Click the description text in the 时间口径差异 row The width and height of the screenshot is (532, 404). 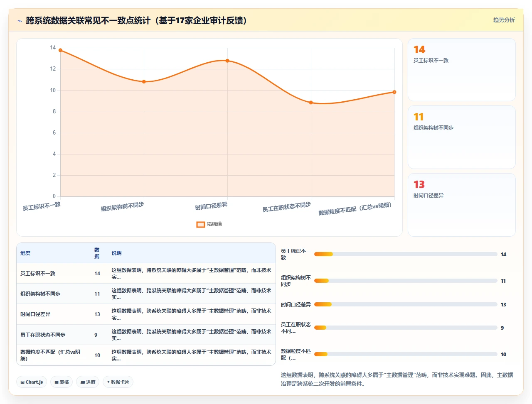pos(191,314)
